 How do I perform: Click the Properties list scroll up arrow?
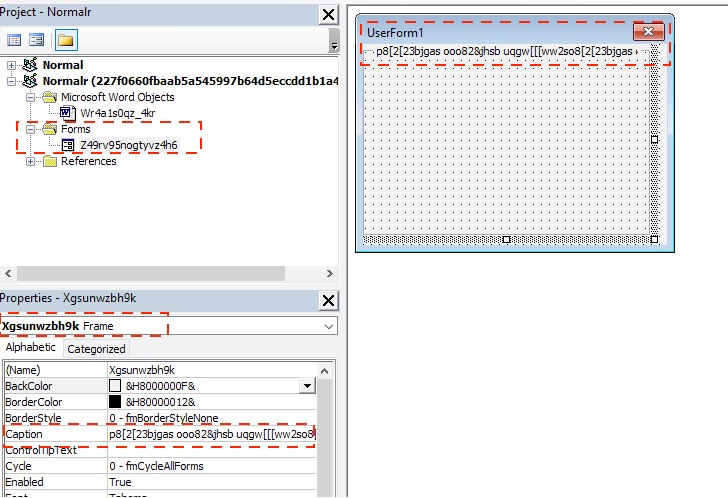point(325,371)
